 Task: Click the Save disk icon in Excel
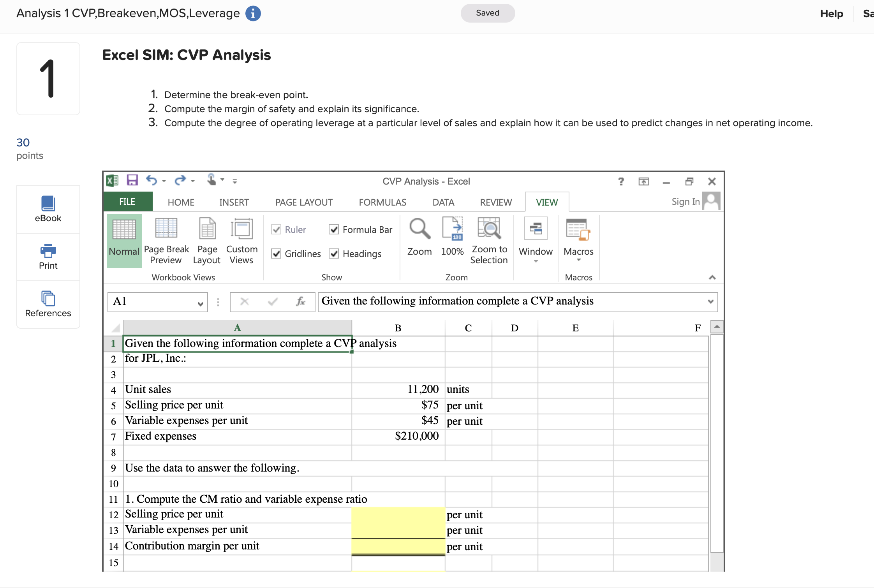pos(132,180)
